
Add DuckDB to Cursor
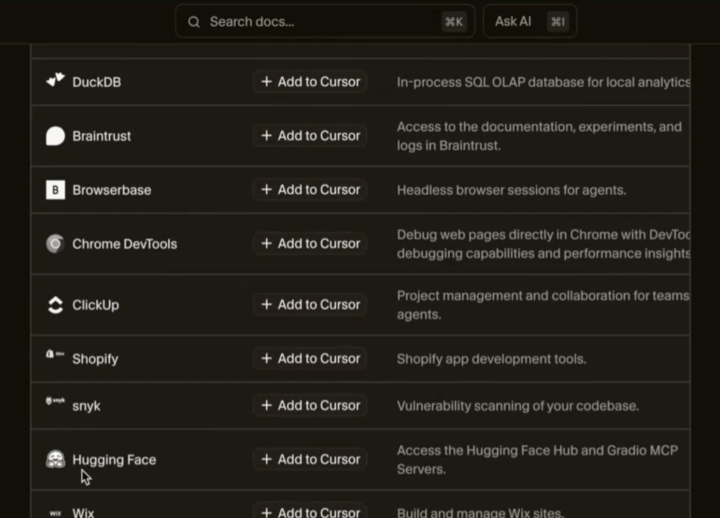point(310,82)
